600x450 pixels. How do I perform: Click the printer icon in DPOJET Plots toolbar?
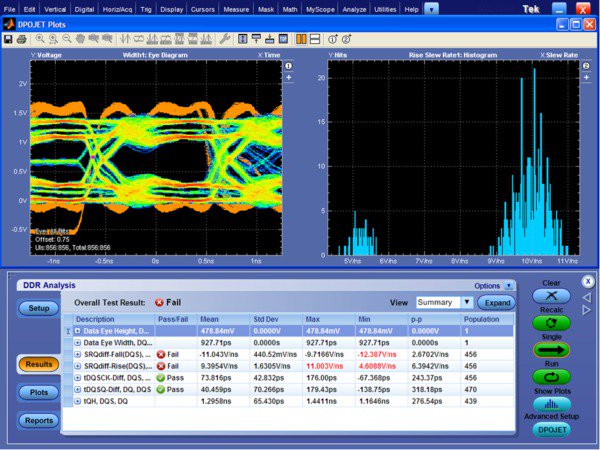[22, 39]
